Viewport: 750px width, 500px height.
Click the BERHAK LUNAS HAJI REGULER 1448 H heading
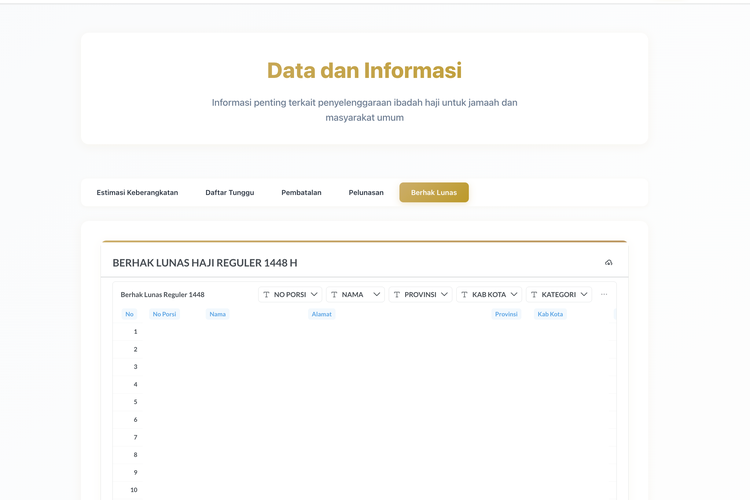[x=205, y=263]
